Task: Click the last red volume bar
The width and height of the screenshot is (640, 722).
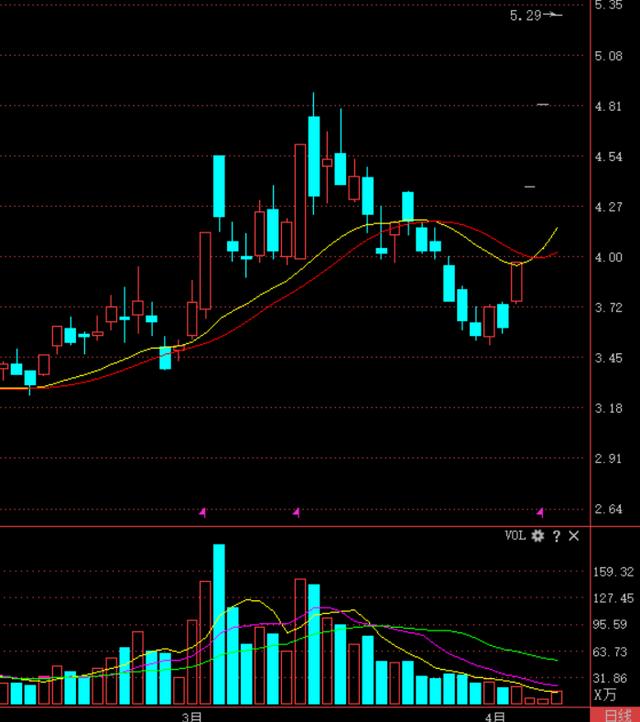Action: click(x=557, y=697)
